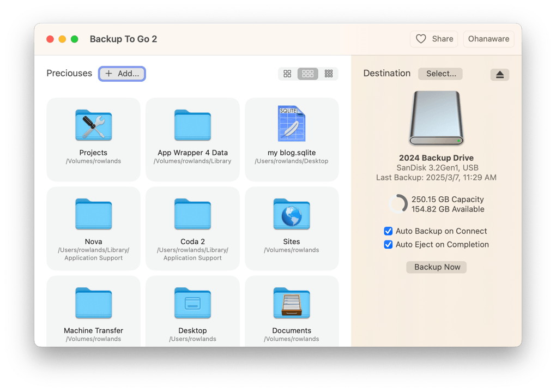Image resolution: width=556 pixels, height=392 pixels.
Task: Select the App Wrapper 4 Data folder
Action: pyautogui.click(x=192, y=139)
